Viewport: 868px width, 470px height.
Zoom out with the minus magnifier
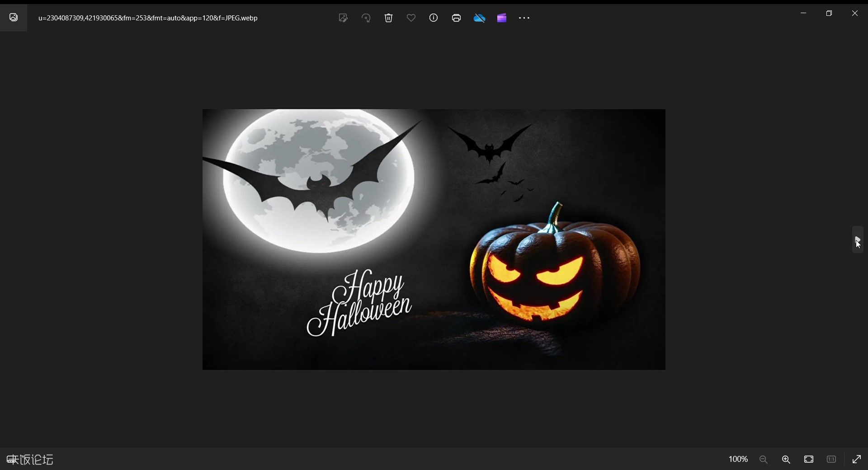764,459
